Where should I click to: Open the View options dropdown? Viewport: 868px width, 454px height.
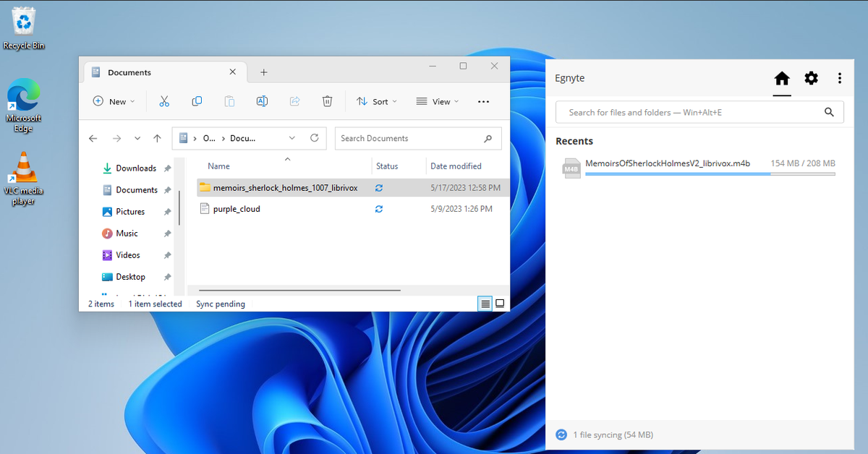[438, 101]
